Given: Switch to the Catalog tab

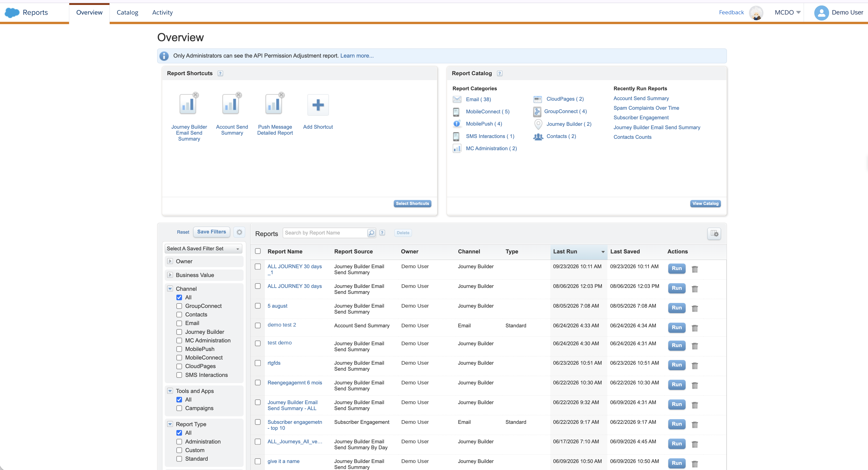Looking at the screenshot, I should pos(127,12).
